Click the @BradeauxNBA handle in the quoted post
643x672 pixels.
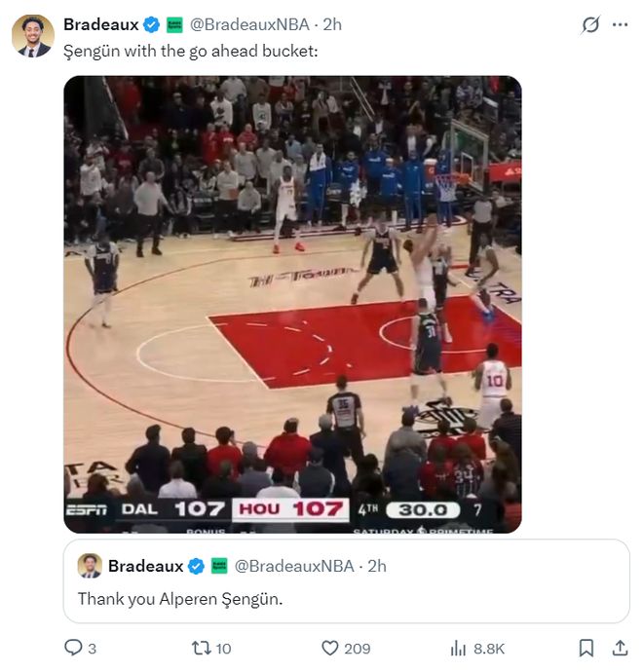(x=295, y=566)
